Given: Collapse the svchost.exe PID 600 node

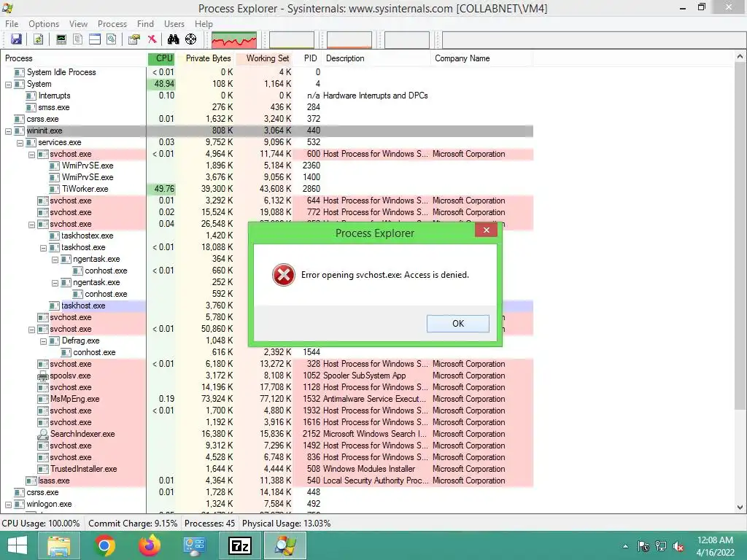Looking at the screenshot, I should (x=32, y=155).
